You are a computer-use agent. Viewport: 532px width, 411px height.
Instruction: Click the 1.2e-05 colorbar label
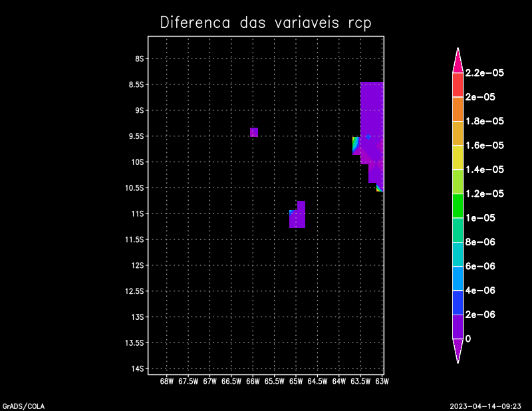484,194
